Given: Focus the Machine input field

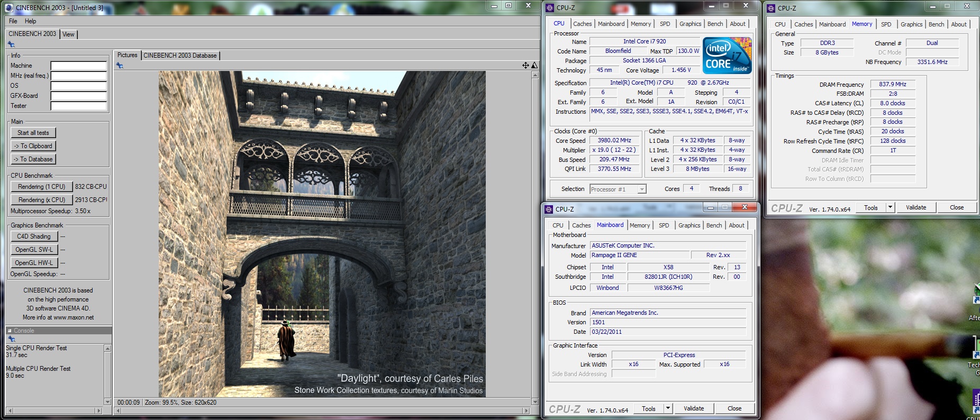Looking at the screenshot, I should tap(79, 66).
